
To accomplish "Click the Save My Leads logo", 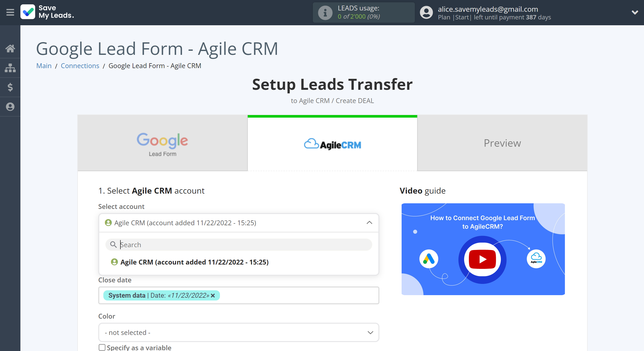I will click(x=47, y=12).
